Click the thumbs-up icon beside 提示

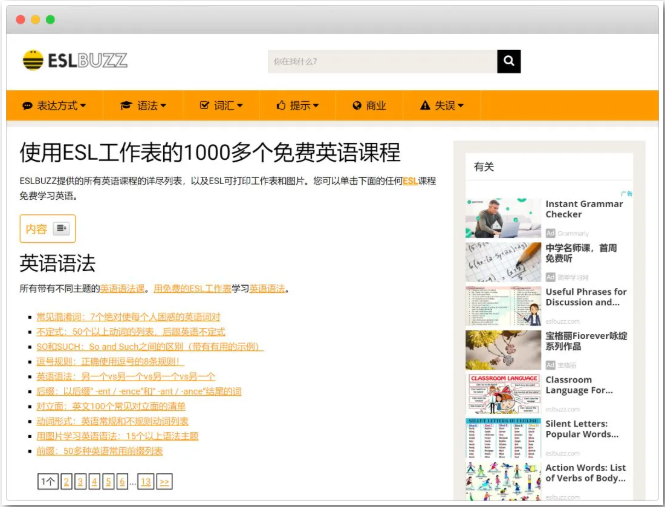280,105
